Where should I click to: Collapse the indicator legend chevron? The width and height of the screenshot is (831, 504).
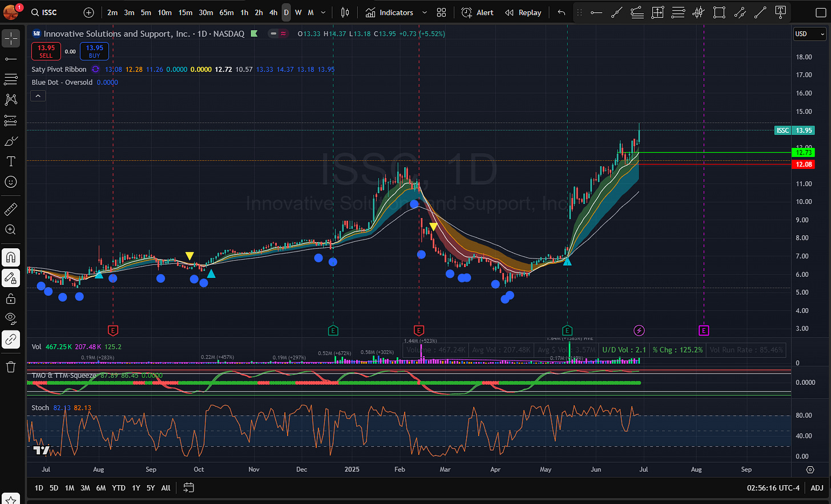[38, 96]
